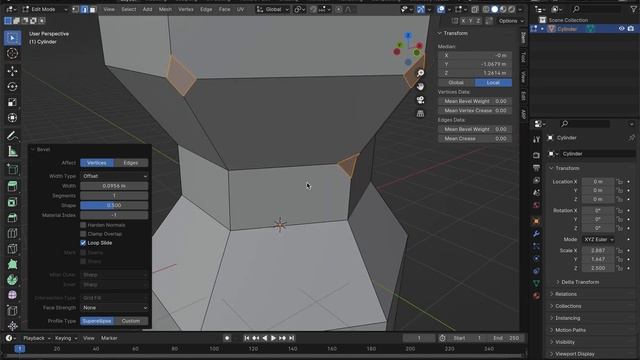This screenshot has height=360, width=640.
Task: Switch to edge select mode
Action: click(x=84, y=9)
